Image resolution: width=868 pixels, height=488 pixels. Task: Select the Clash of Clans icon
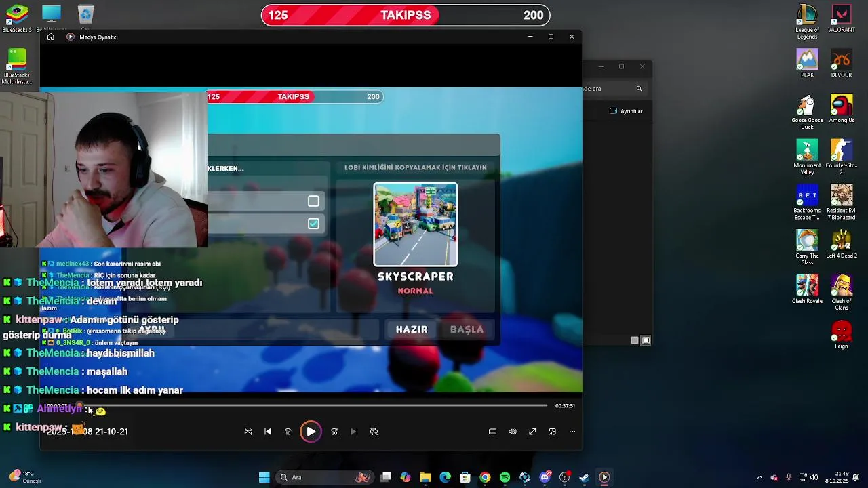click(842, 293)
